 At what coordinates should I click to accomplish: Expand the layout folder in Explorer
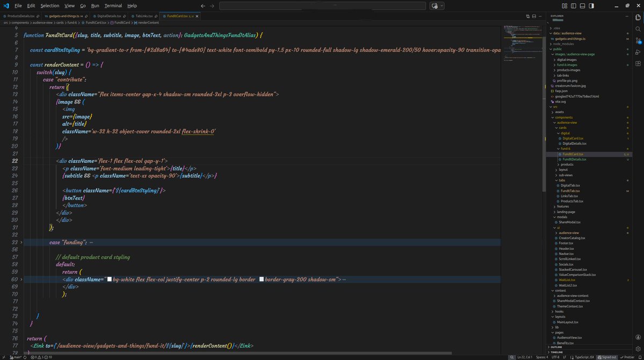(562, 169)
